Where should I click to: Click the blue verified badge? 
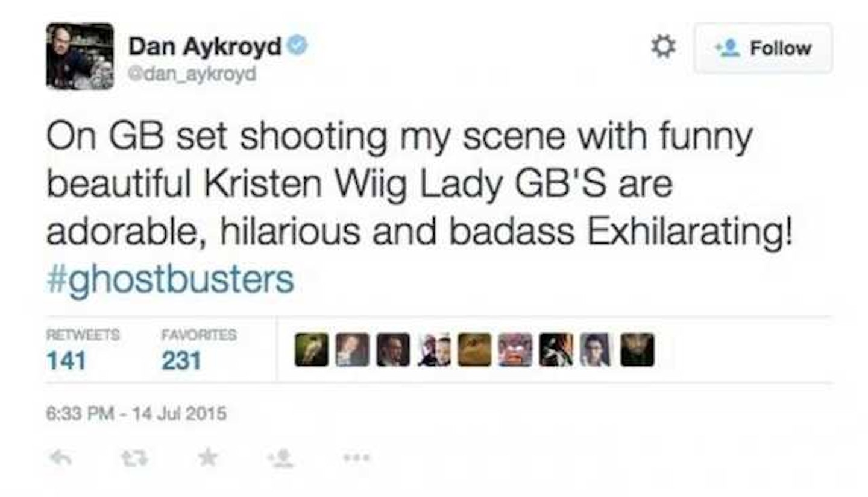297,46
